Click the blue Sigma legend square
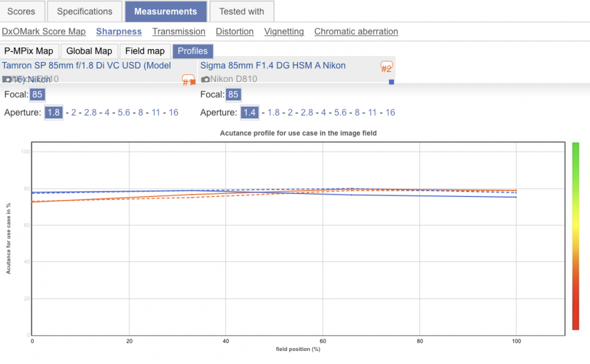590x364 pixels. (x=391, y=82)
